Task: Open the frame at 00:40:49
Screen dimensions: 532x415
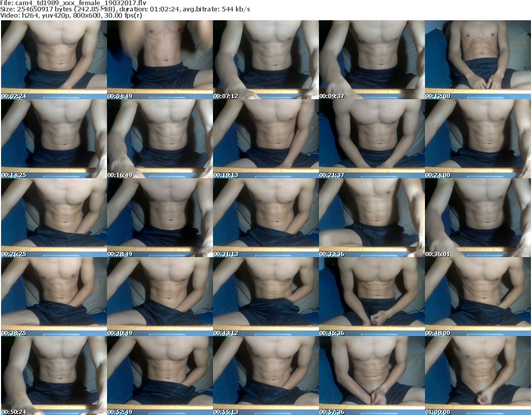Action: click(x=160, y=297)
